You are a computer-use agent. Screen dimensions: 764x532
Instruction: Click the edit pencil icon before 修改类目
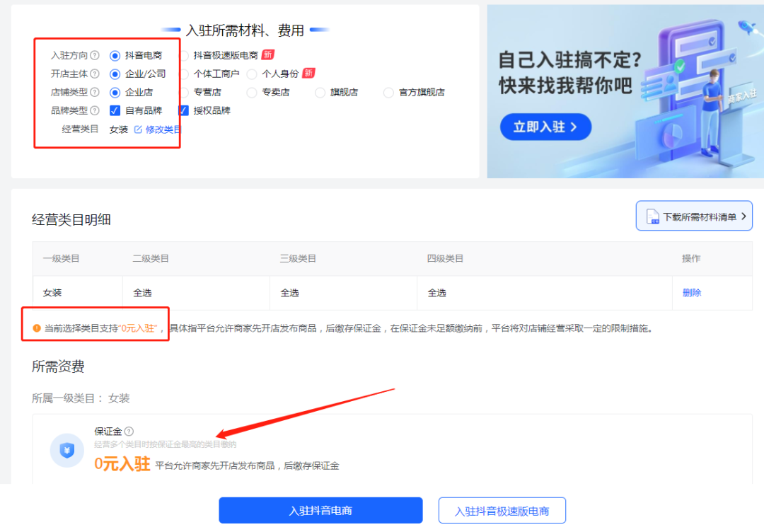pyautogui.click(x=137, y=129)
